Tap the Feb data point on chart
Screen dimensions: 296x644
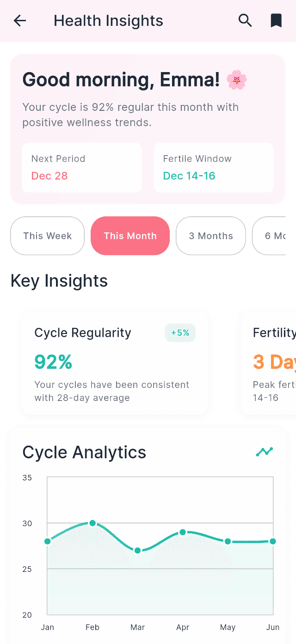[92, 523]
